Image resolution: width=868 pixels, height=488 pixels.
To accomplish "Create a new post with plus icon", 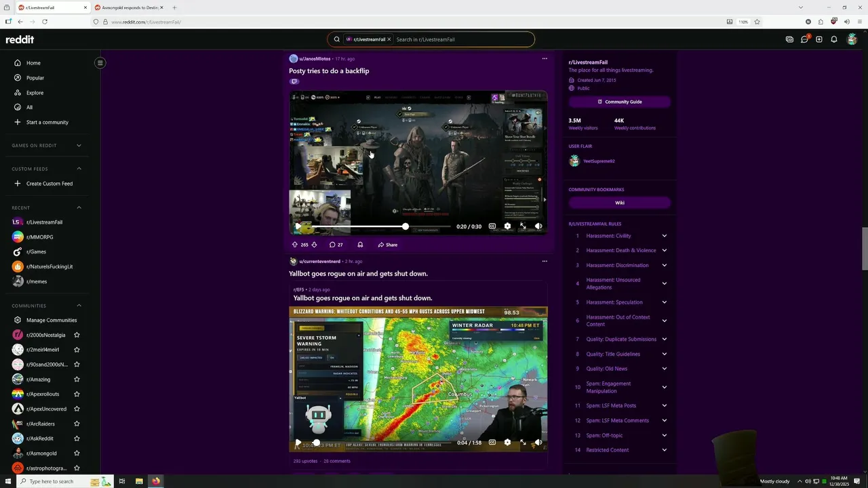I will (x=819, y=39).
